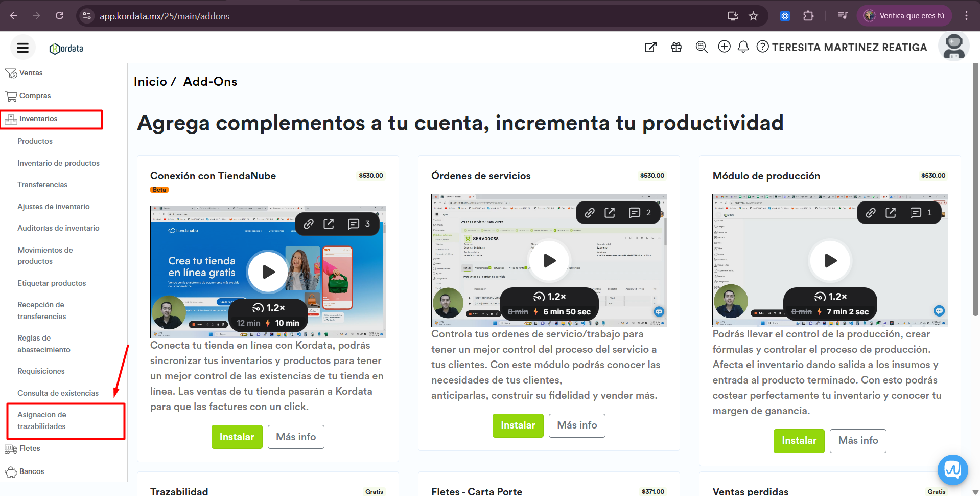Open the notifications bell
Viewport: 980px width, 496px height.
[x=743, y=47]
